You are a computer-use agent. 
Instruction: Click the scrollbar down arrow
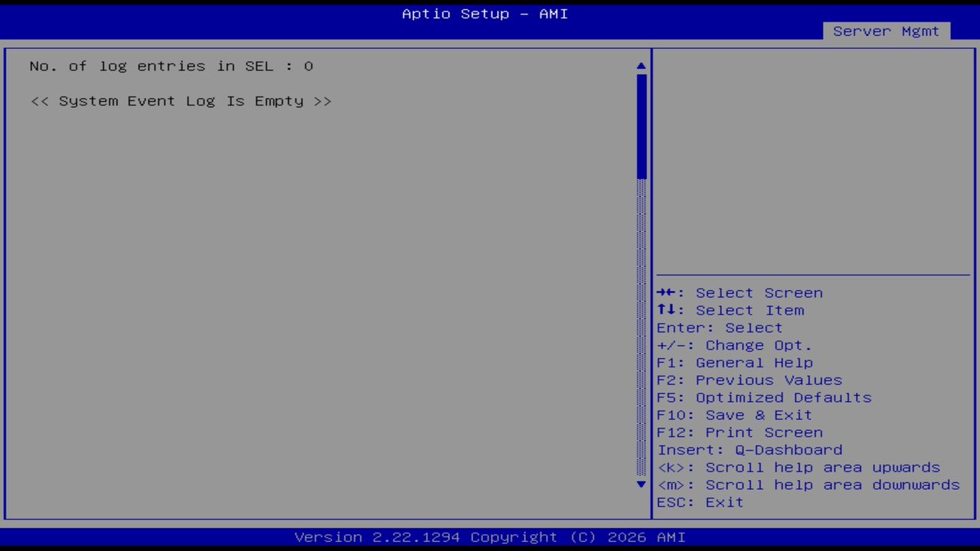[x=641, y=484]
